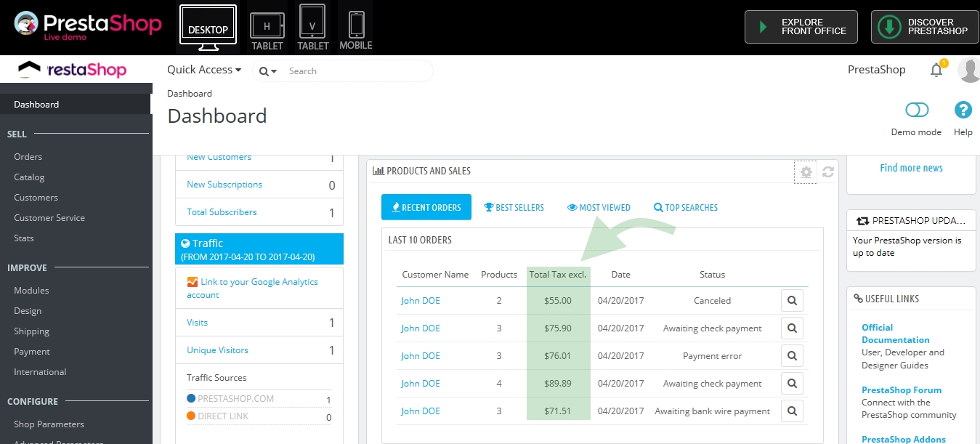Open Products and Sales settings gear
Image resolution: width=980 pixels, height=444 pixels.
coord(806,172)
